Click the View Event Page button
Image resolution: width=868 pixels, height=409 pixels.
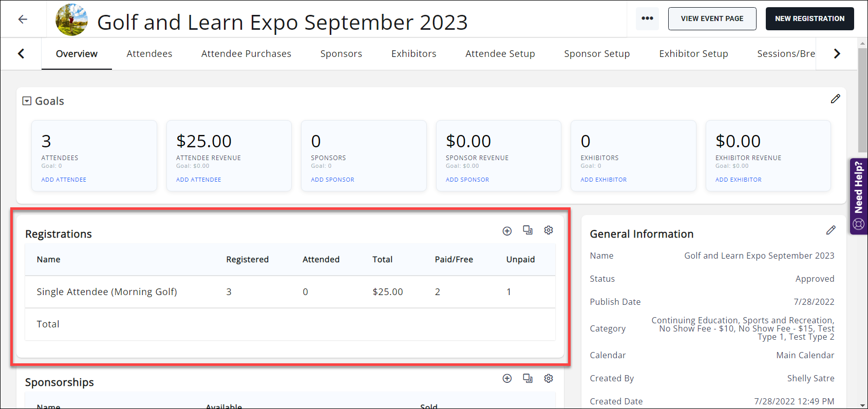[712, 18]
